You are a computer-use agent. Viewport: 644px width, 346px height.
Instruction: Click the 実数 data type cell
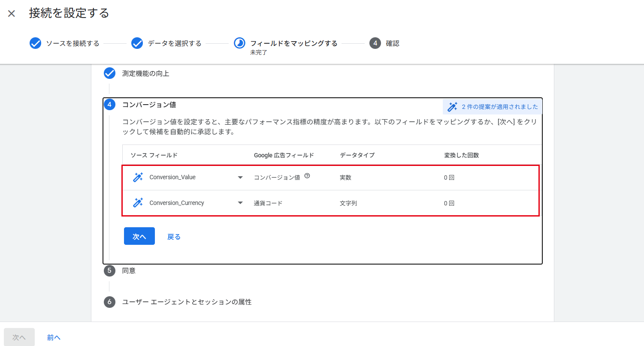click(345, 177)
